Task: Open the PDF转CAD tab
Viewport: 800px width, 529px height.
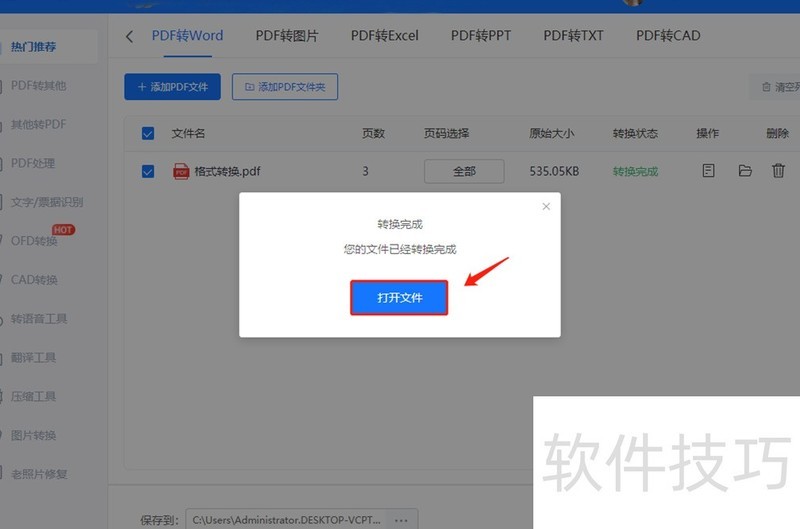Action: point(668,36)
